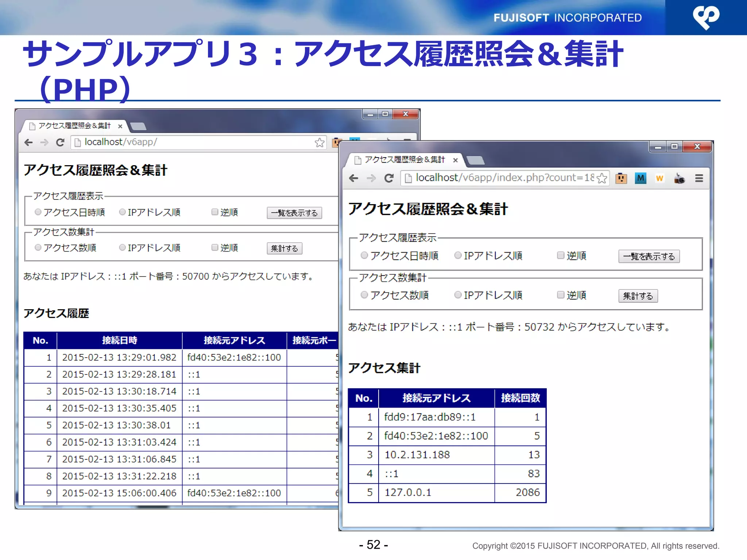Click 接続元アドレス header in アクセス履歴 table

pyautogui.click(x=234, y=341)
